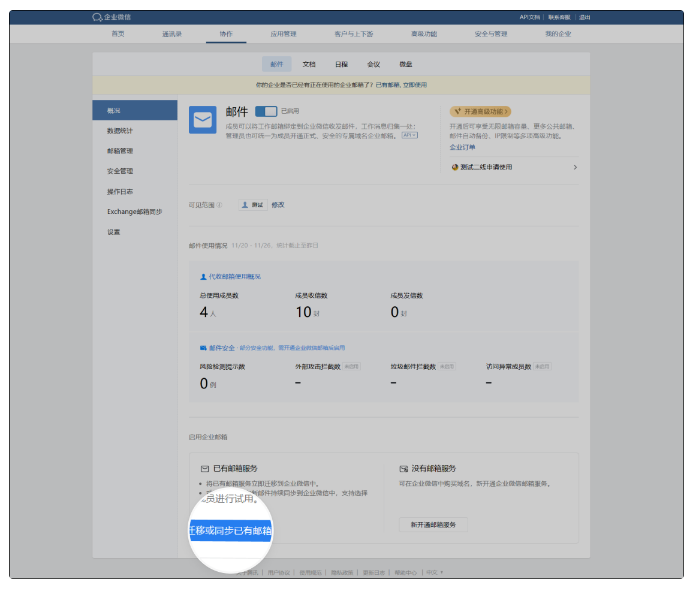Click the 迁移或同步已有邮箱 button
Image resolution: width=697 pixels, height=590 pixels.
tap(231, 530)
